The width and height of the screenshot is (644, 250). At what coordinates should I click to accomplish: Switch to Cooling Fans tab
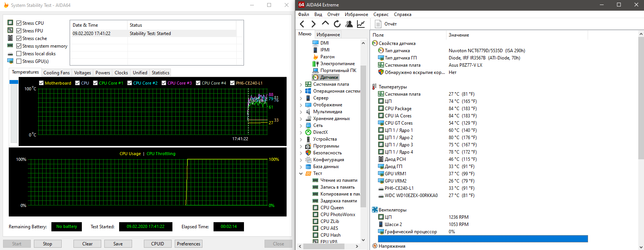56,73
